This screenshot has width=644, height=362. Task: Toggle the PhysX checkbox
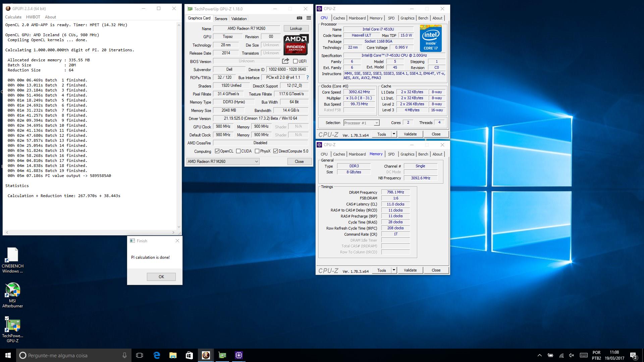coord(257,151)
